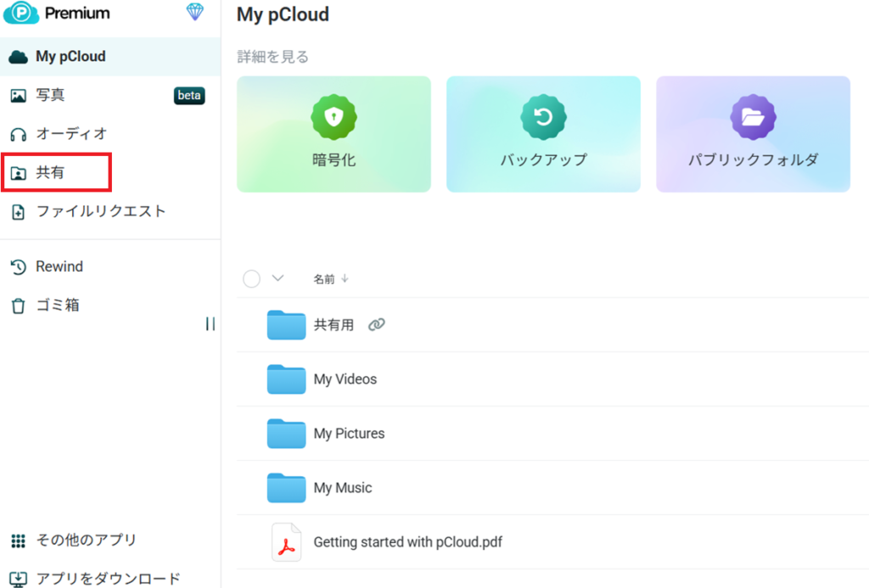Open the パブリックフォルダ card

tap(753, 134)
